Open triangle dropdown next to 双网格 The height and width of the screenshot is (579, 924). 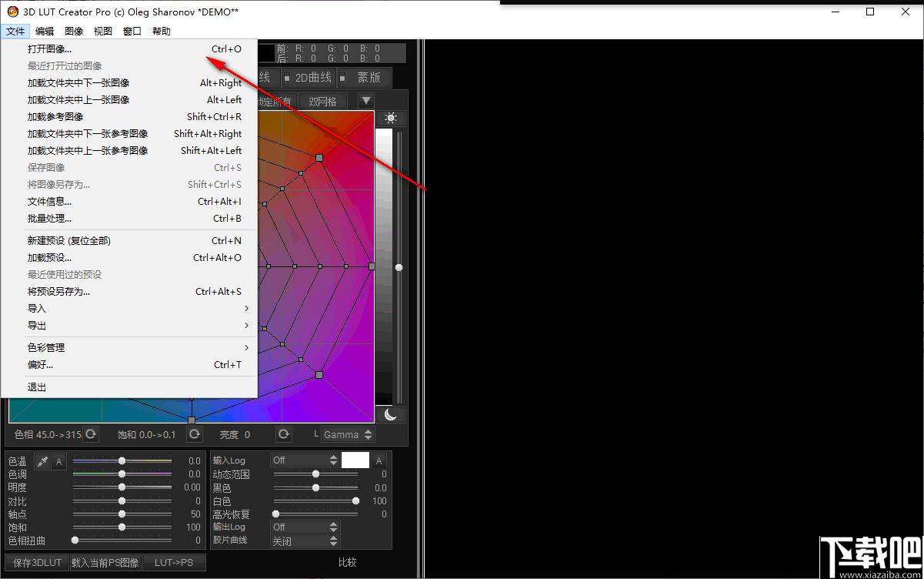(366, 101)
